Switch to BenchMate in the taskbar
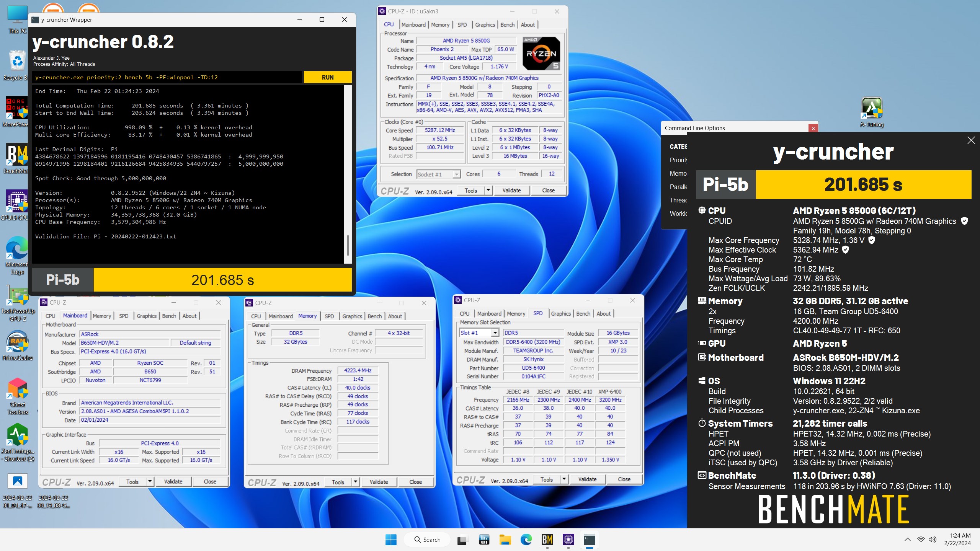The height and width of the screenshot is (551, 980). 547,540
